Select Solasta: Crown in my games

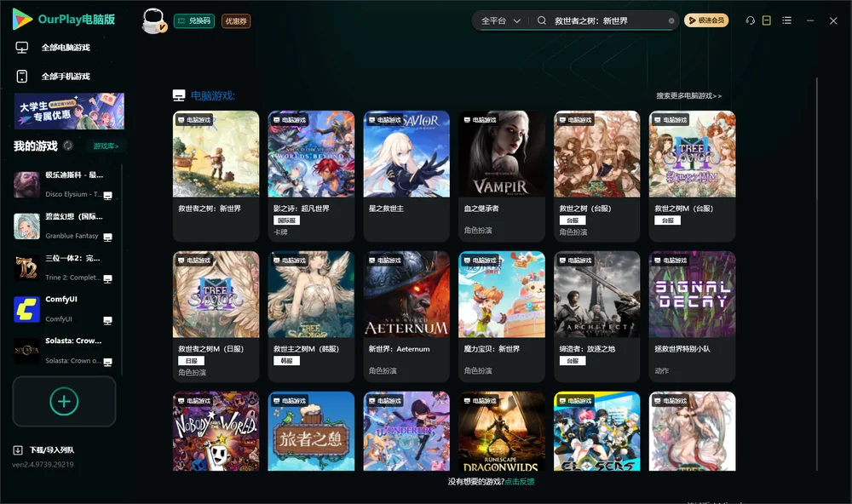(64, 351)
